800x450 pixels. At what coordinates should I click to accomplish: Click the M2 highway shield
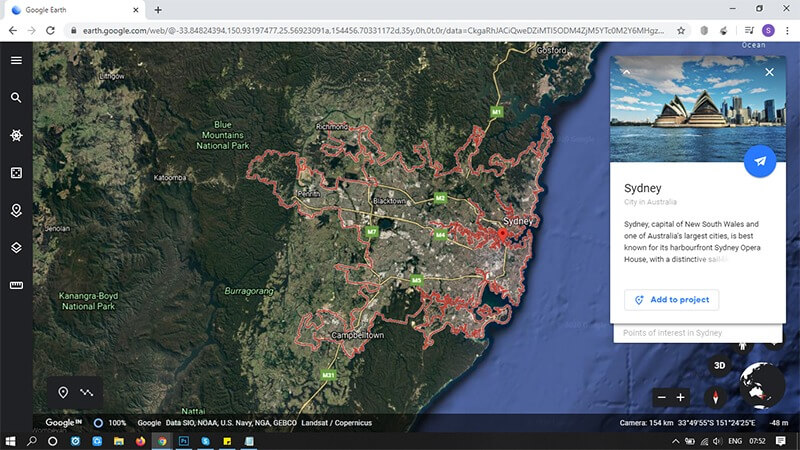click(440, 198)
